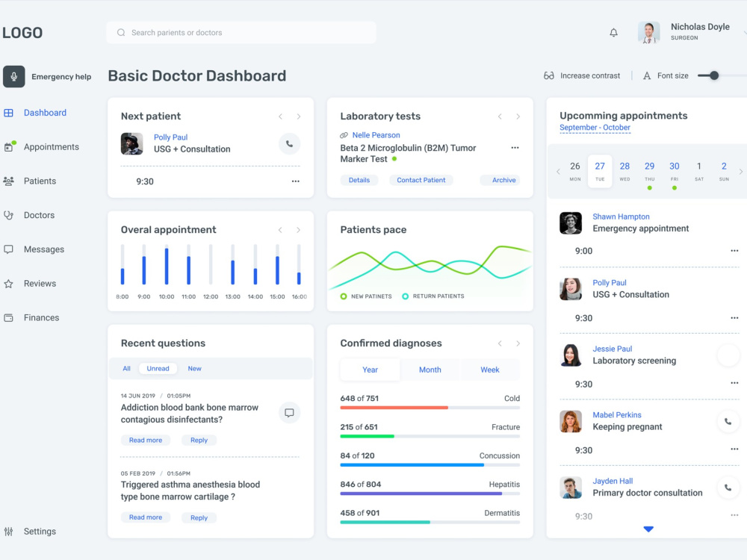Open options for Mabel Perkins 9:30 appointment

pyautogui.click(x=734, y=449)
